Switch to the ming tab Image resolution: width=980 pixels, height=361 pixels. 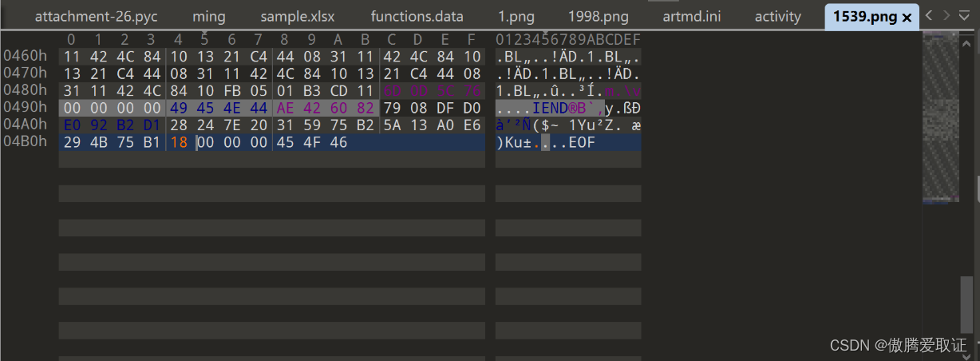click(x=209, y=17)
